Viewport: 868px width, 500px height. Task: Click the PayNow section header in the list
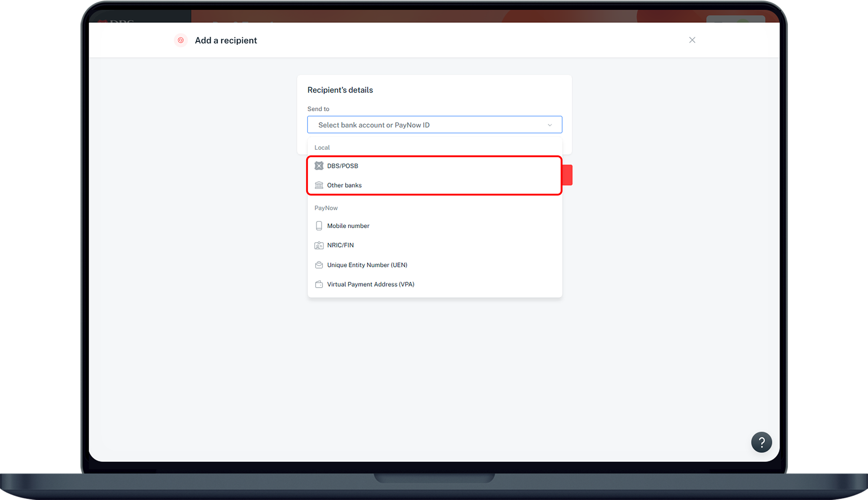click(x=326, y=208)
